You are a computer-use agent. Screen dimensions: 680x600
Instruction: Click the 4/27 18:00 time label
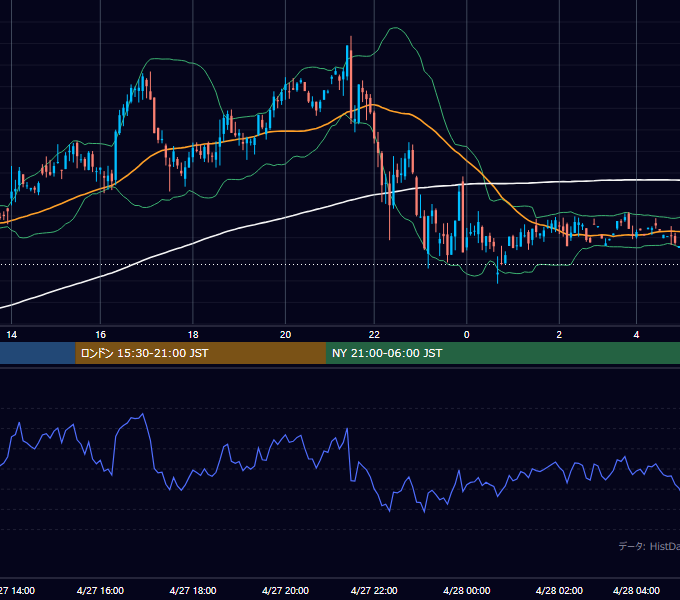click(193, 590)
